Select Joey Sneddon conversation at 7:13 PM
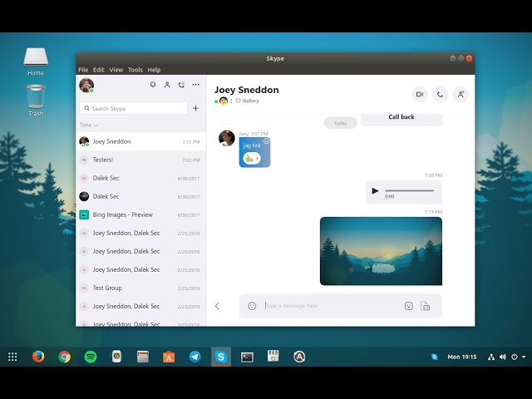 point(140,141)
